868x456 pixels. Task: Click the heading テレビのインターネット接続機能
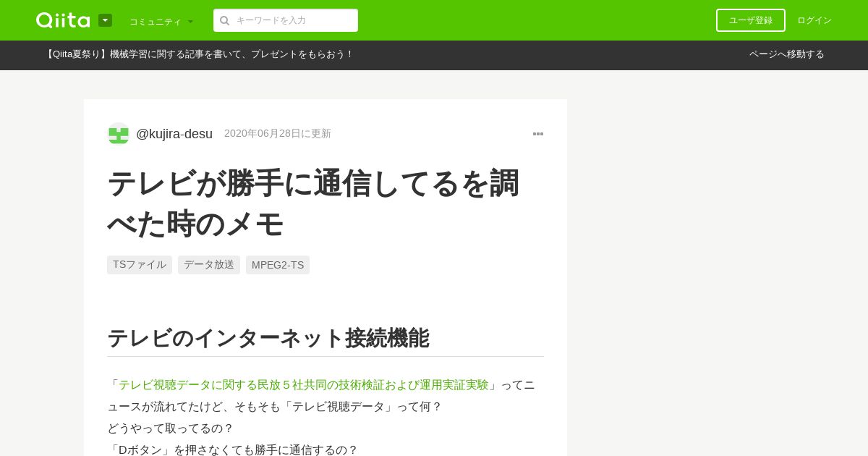pyautogui.click(x=268, y=338)
